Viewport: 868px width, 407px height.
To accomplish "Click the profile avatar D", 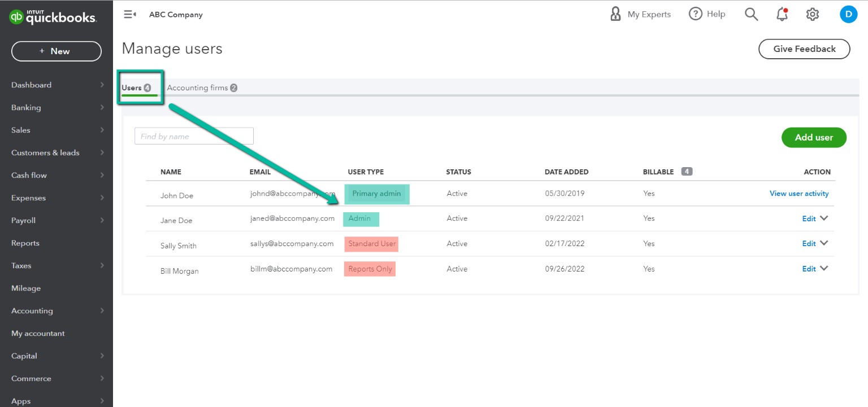I will (x=848, y=14).
